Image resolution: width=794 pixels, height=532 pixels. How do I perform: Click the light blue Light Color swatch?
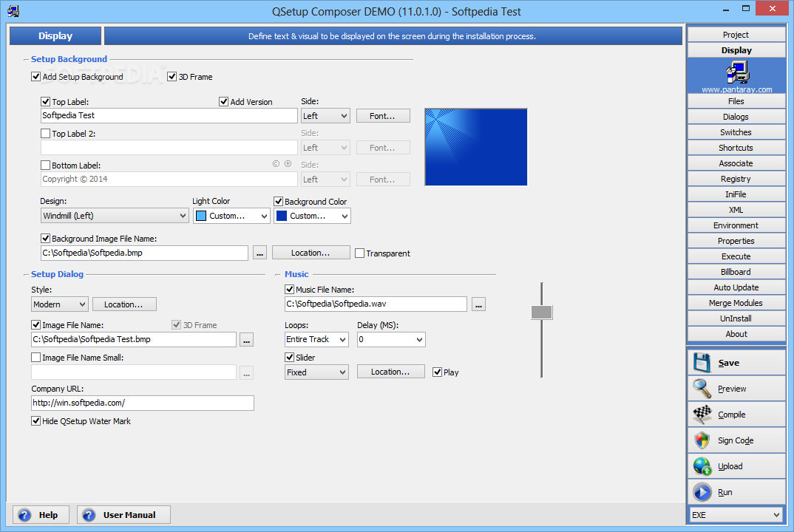pos(201,216)
